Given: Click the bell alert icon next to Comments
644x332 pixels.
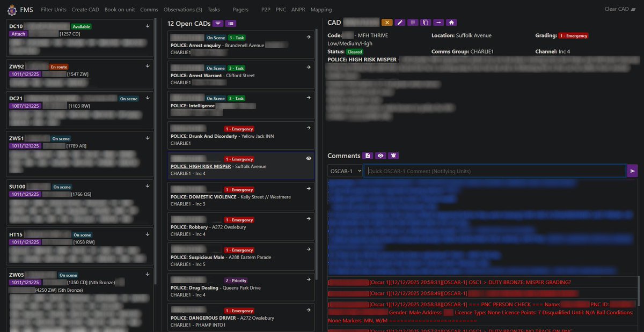Looking at the screenshot, I should point(393,156).
